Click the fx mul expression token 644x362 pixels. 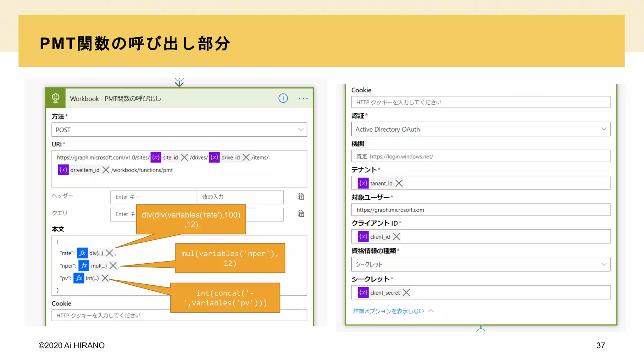93,266
